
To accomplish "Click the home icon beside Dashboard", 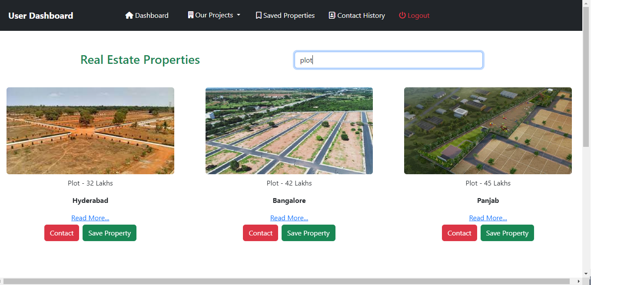I will (129, 15).
